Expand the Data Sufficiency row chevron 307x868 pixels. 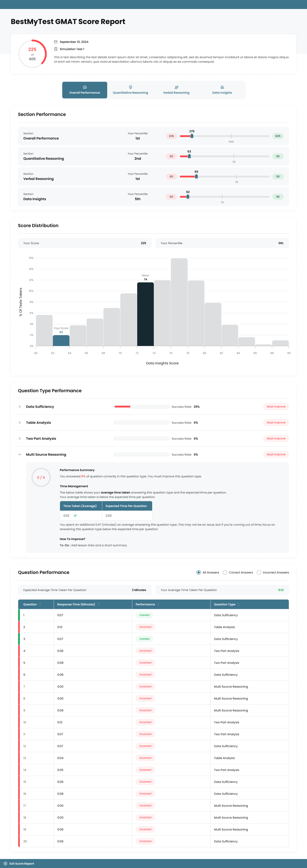click(x=20, y=407)
